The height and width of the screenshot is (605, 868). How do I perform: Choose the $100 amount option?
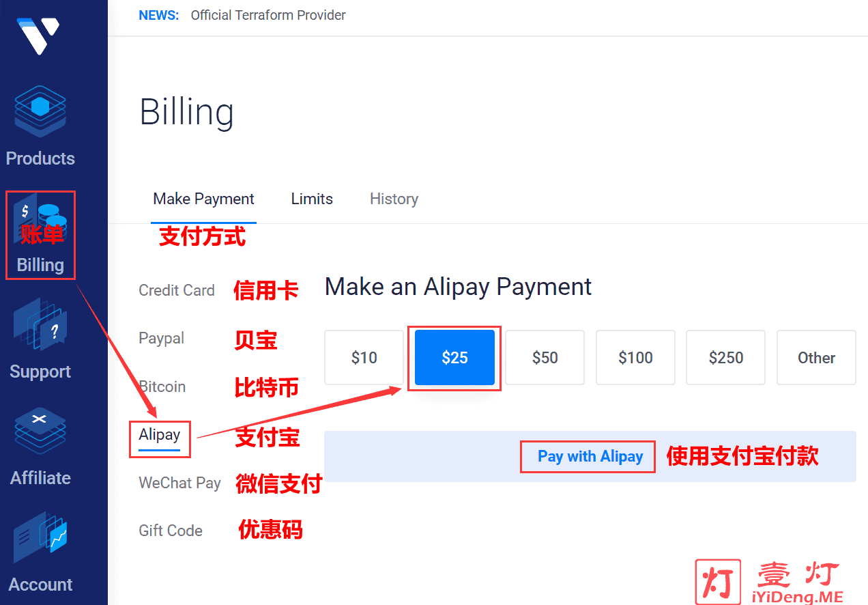635,358
